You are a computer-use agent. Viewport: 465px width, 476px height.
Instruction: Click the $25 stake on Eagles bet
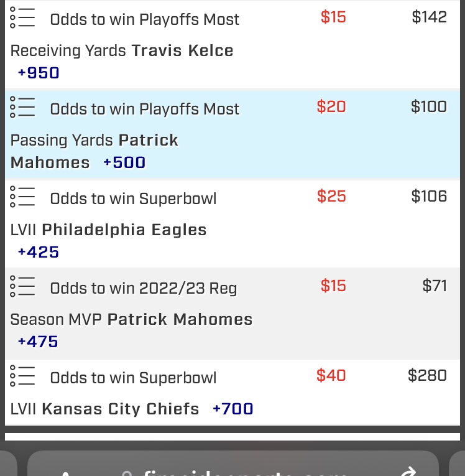tap(331, 197)
